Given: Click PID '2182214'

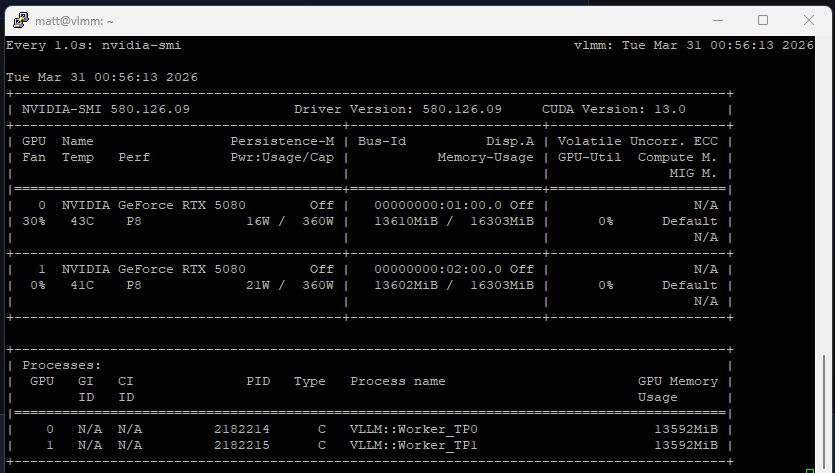Looking at the screenshot, I should click(x=242, y=429).
